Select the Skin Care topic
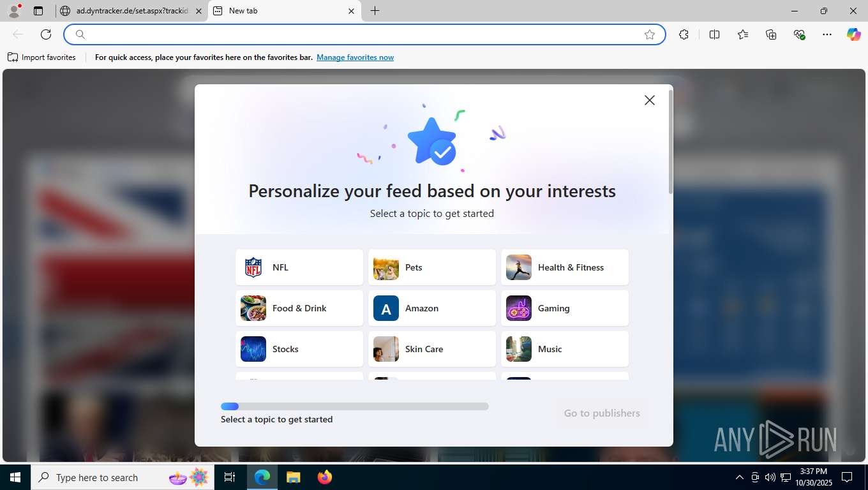 tap(432, 349)
